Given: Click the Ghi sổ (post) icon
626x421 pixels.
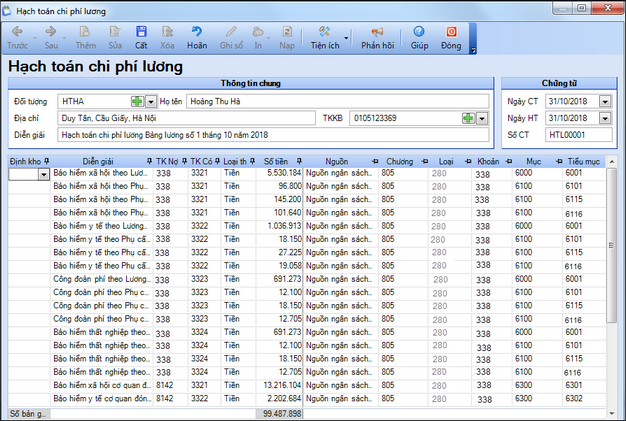Looking at the screenshot, I should point(231,38).
